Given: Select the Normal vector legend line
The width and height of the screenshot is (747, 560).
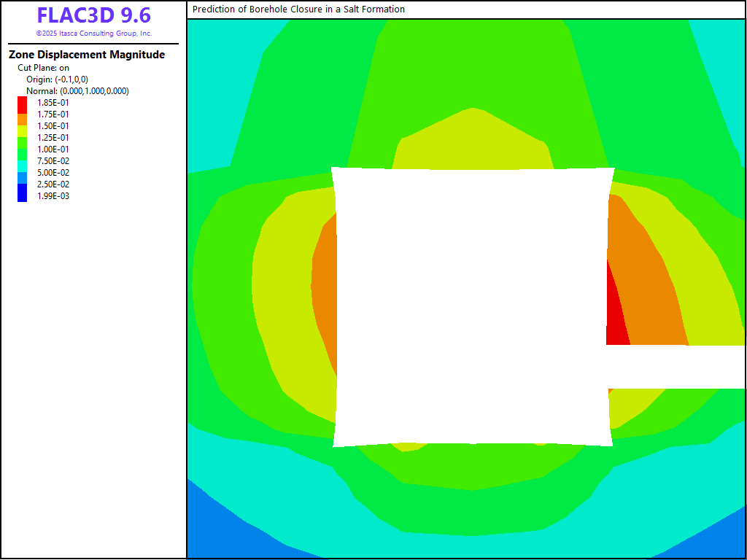Looking at the screenshot, I should pyautogui.click(x=77, y=91).
